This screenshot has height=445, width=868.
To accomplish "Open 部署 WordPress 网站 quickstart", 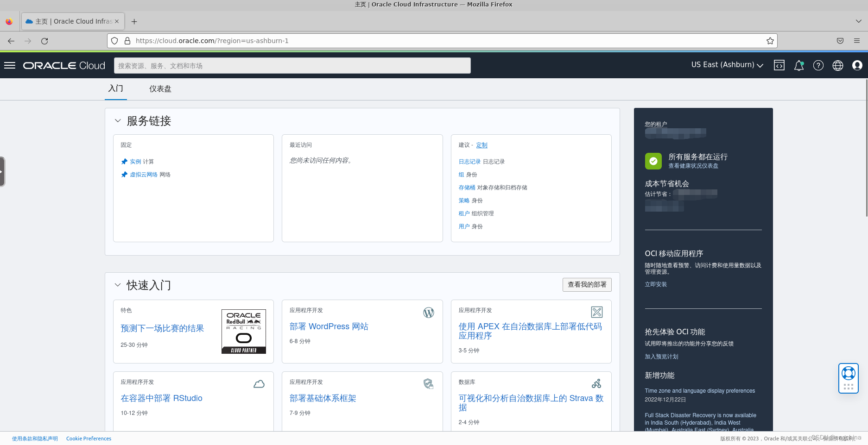I will click(329, 326).
